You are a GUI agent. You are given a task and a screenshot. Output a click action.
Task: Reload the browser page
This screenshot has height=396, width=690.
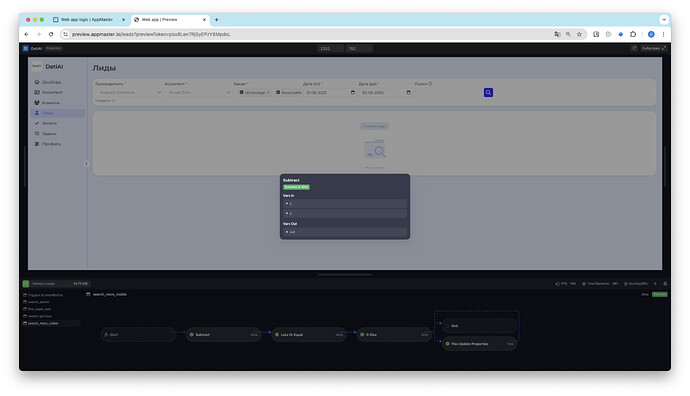51,34
